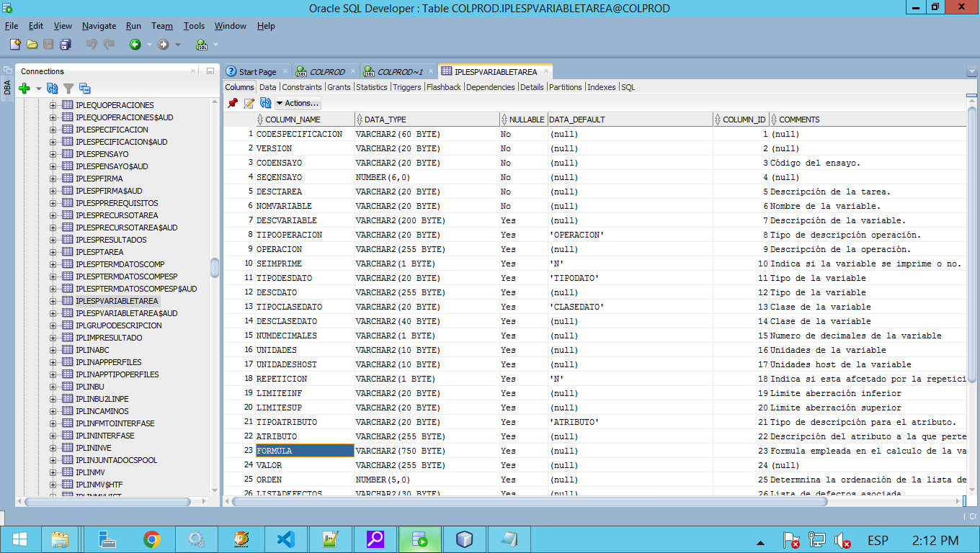Refresh the Connections tree
Image resolution: width=980 pixels, height=553 pixels.
[52, 89]
